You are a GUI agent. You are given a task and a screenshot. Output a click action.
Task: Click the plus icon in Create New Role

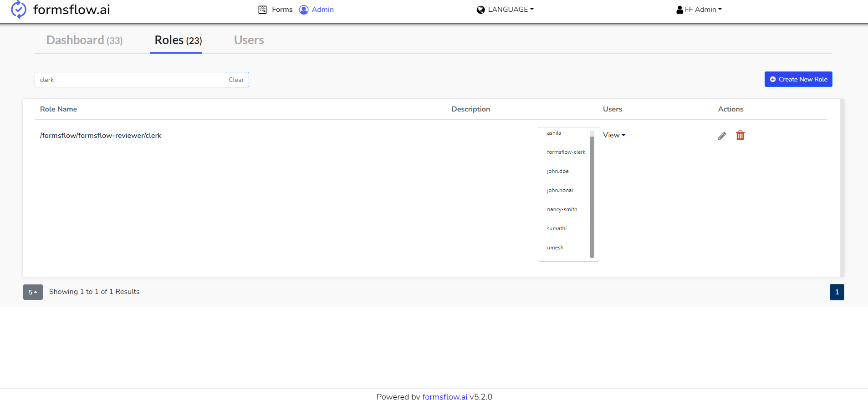(x=772, y=79)
